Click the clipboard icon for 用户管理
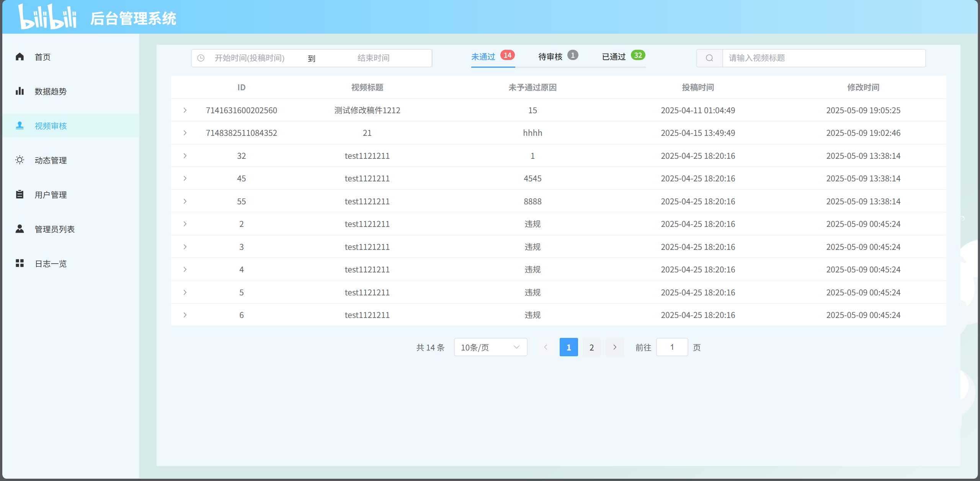980x481 pixels. [20, 194]
